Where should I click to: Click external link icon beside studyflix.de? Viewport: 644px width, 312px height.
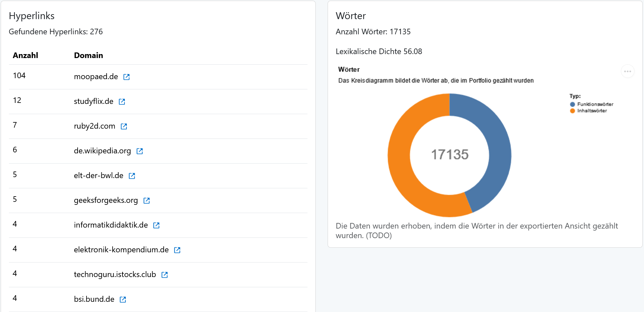point(122,102)
